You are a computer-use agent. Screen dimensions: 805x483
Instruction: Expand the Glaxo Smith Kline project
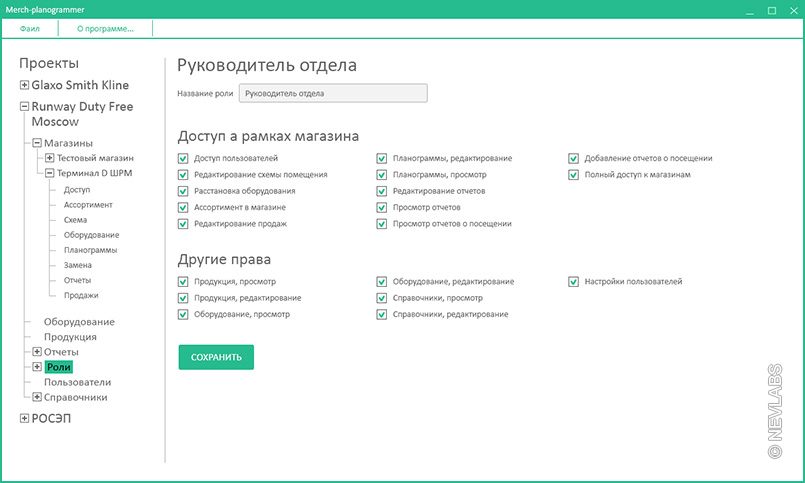(24, 85)
